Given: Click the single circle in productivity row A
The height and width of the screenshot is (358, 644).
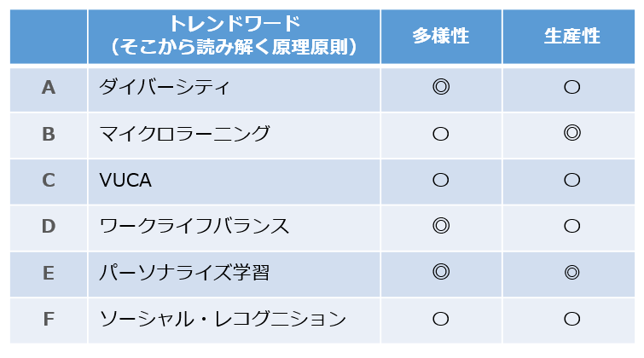Looking at the screenshot, I should [x=571, y=87].
